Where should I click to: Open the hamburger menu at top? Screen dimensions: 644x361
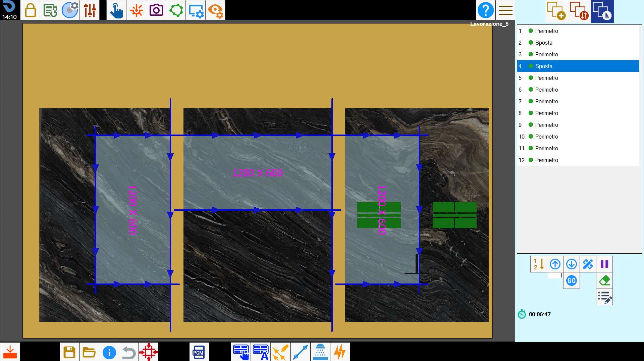click(505, 10)
